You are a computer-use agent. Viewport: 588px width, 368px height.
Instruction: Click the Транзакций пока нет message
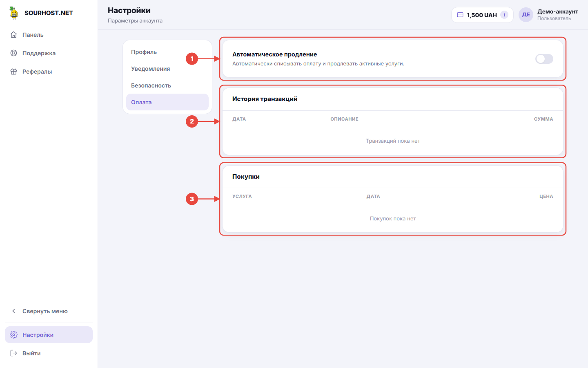393,141
